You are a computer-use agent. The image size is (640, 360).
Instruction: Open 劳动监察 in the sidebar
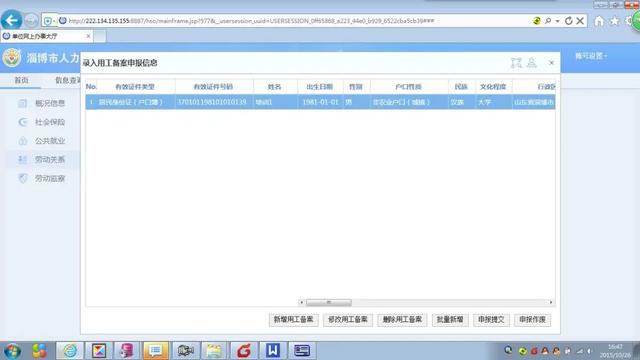click(x=50, y=178)
